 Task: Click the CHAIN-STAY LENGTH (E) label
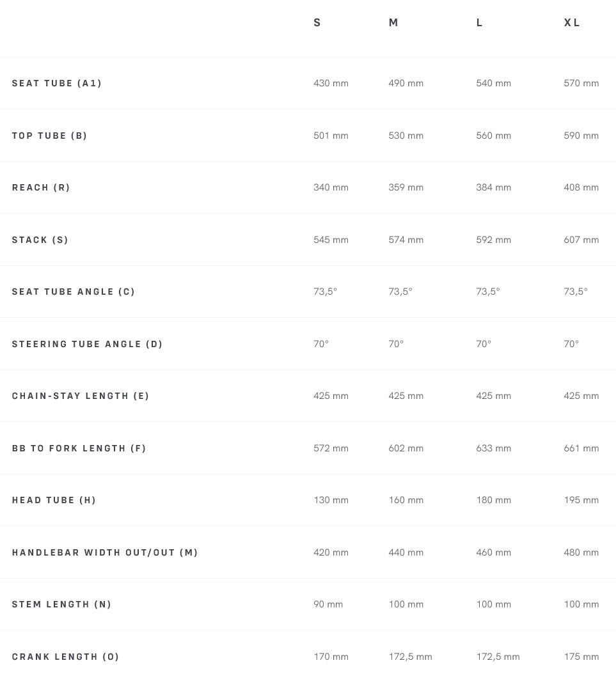tap(81, 396)
